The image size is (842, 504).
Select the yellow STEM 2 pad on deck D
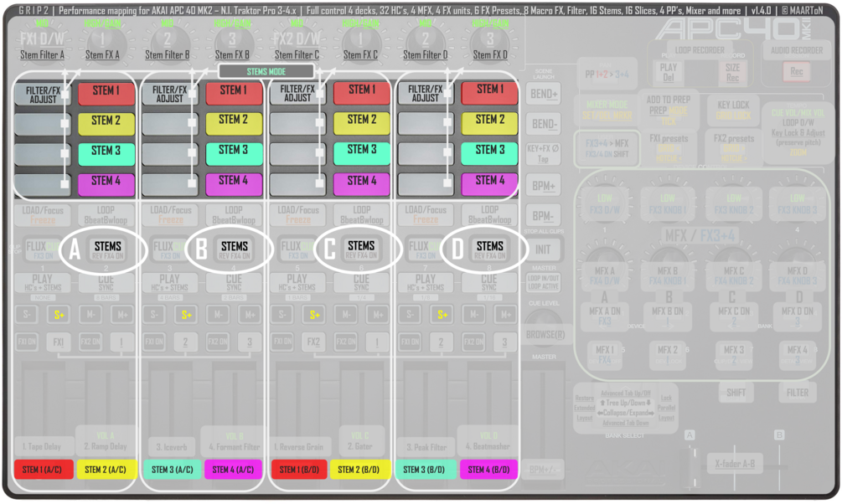[x=490, y=122]
